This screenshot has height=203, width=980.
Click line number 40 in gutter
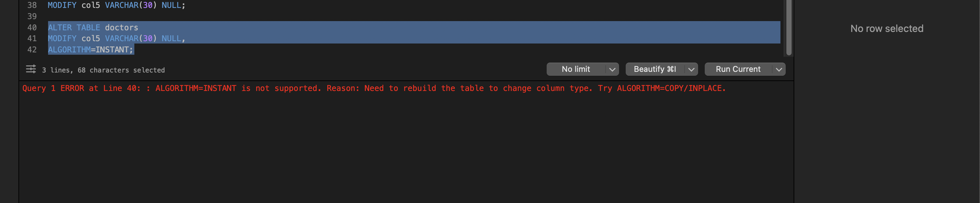pos(32,27)
